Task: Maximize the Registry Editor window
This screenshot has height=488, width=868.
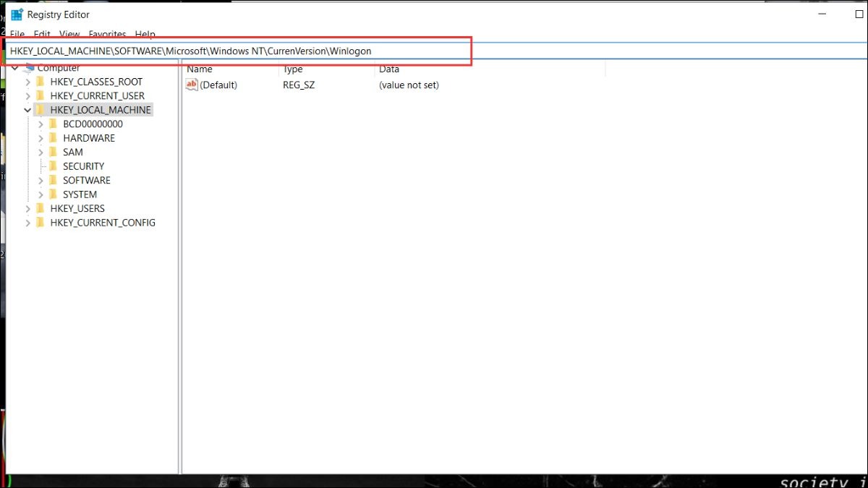Action: (859, 14)
